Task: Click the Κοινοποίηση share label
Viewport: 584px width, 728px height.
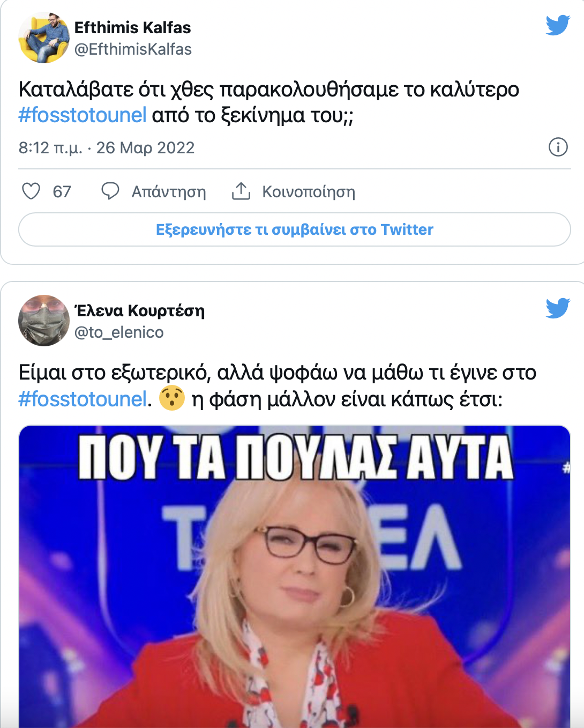Action: (x=309, y=192)
